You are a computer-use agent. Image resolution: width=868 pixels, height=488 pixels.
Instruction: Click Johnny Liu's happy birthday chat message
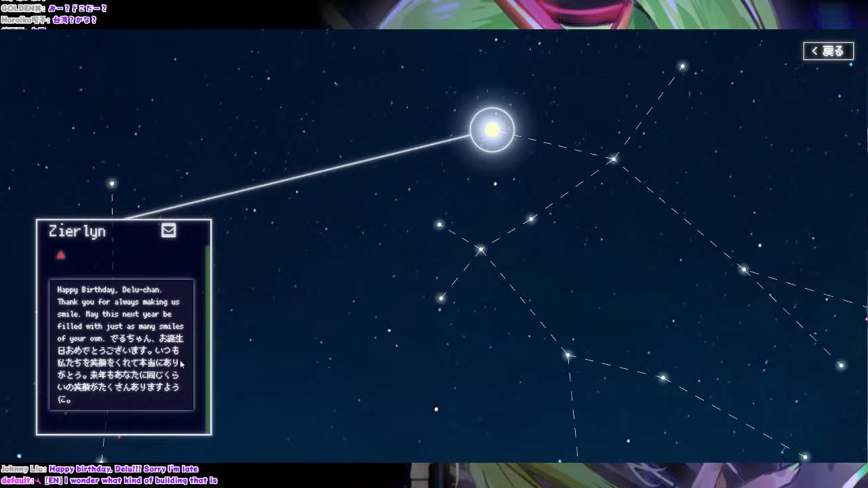100,469
